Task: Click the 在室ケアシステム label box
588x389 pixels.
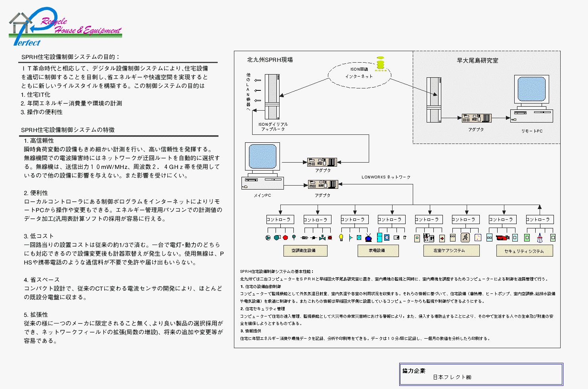Action: pos(451,251)
